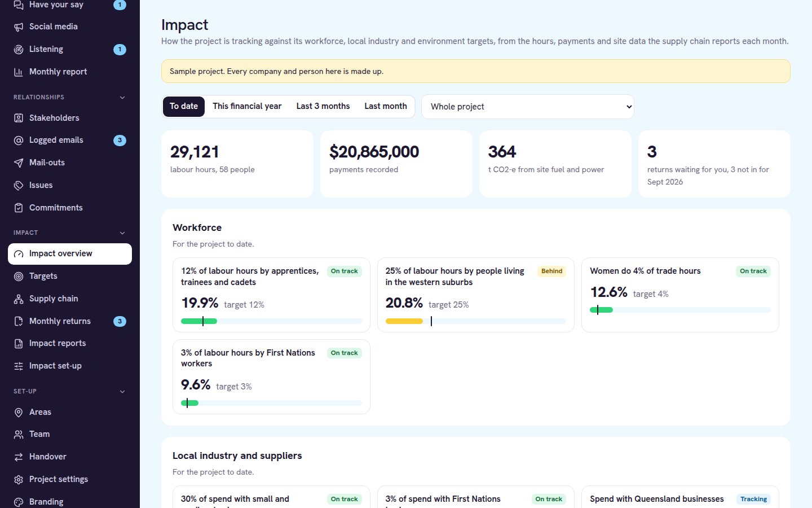Collapse the Relationships sidebar section
The width and height of the screenshot is (812, 508).
tap(122, 98)
